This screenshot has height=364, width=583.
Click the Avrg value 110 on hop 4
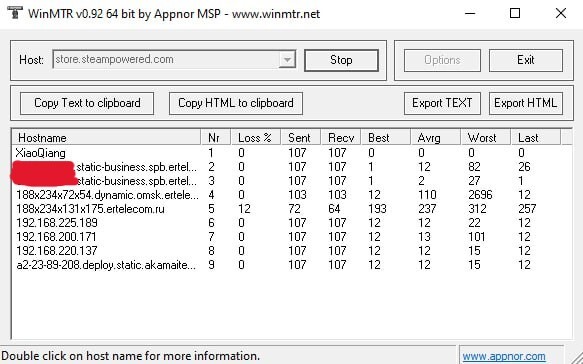click(x=427, y=195)
